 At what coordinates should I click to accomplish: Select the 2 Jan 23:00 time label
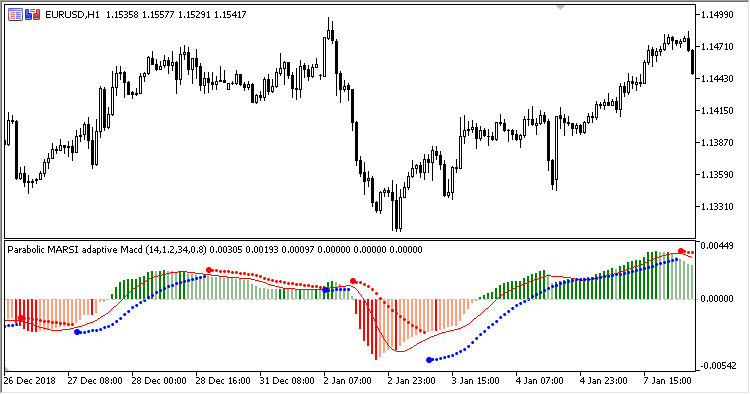pyautogui.click(x=411, y=381)
